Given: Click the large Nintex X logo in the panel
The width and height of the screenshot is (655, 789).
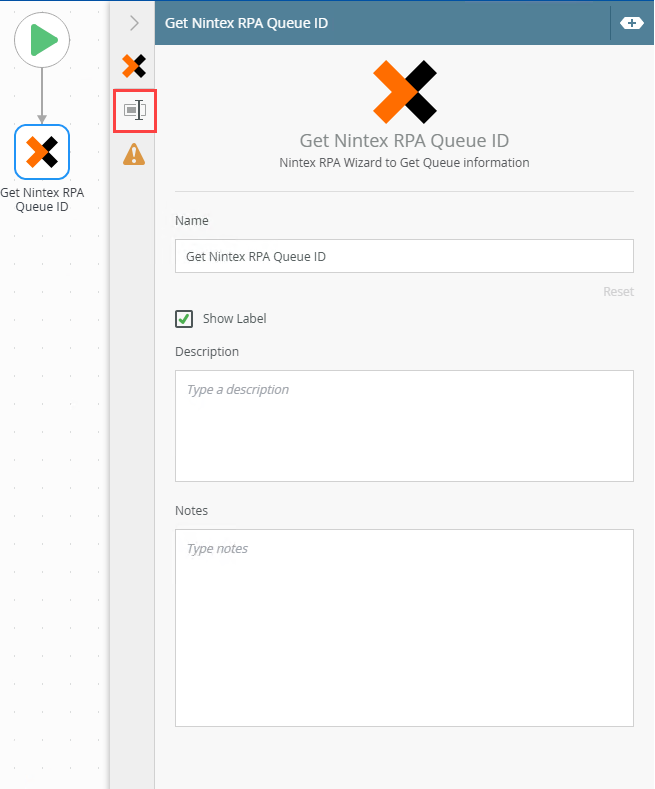Looking at the screenshot, I should [404, 92].
